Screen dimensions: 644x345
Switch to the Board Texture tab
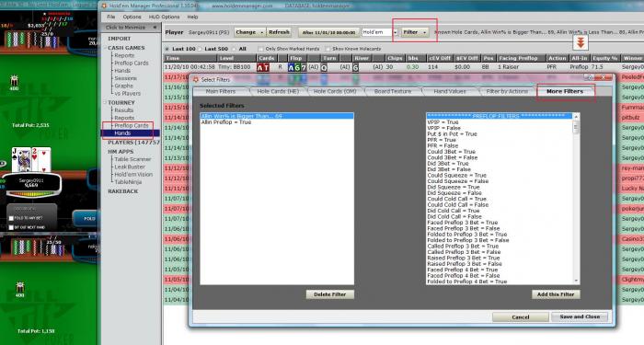[393, 91]
